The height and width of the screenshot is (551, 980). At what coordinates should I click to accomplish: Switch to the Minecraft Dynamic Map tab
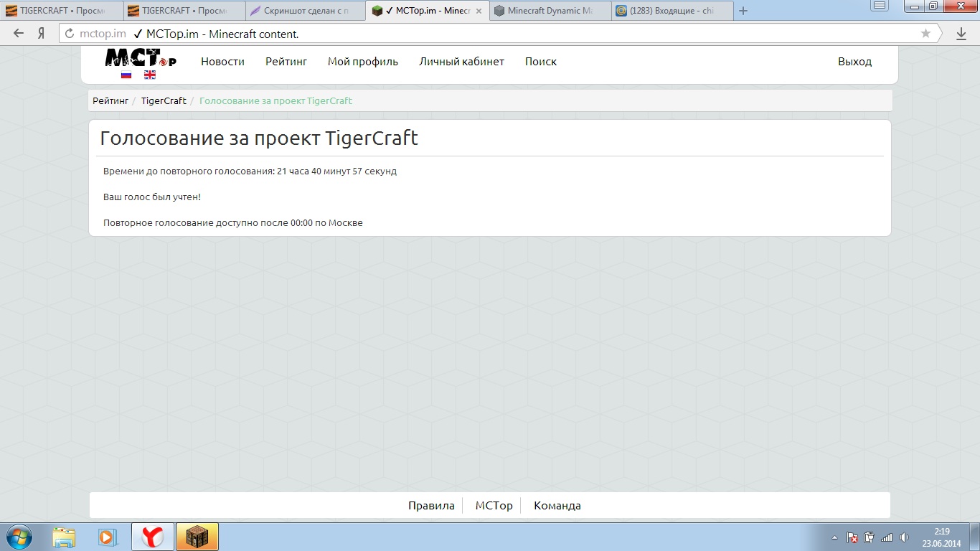tap(550, 11)
